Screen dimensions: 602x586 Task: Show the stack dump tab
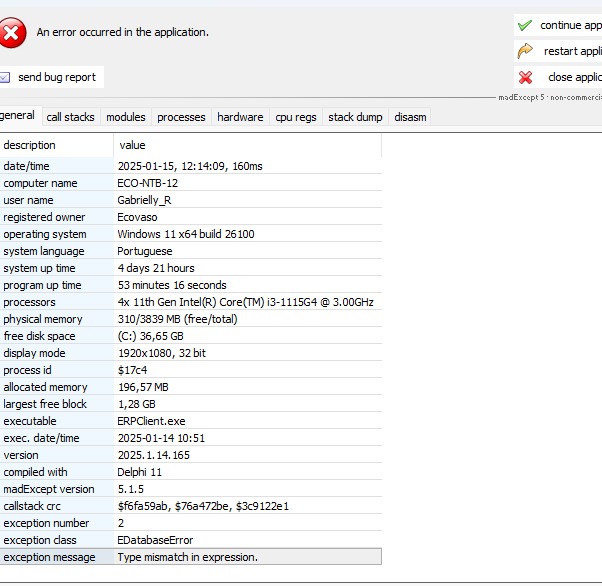[x=355, y=117]
